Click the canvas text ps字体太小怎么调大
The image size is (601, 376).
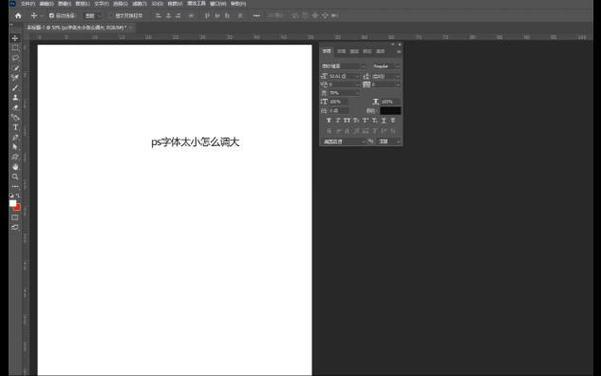click(x=195, y=142)
